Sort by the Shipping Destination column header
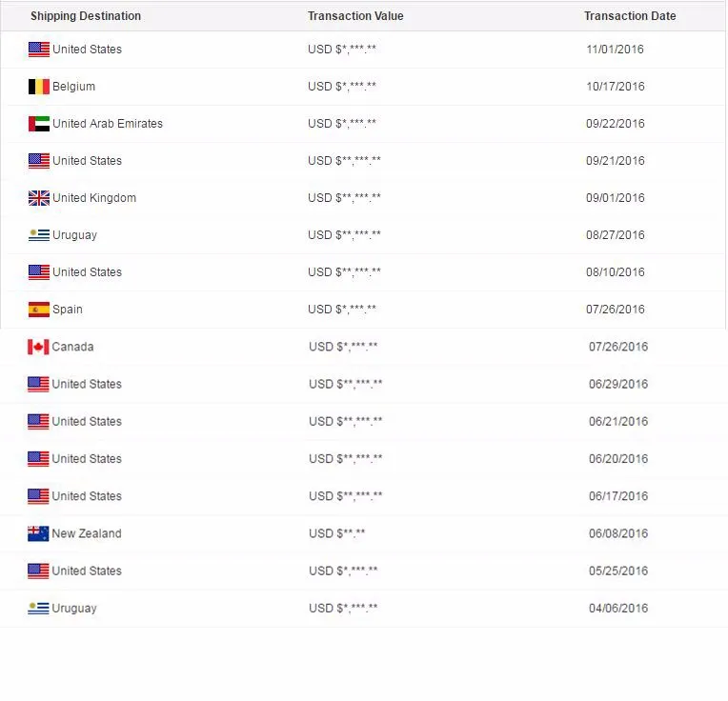 [x=86, y=16]
